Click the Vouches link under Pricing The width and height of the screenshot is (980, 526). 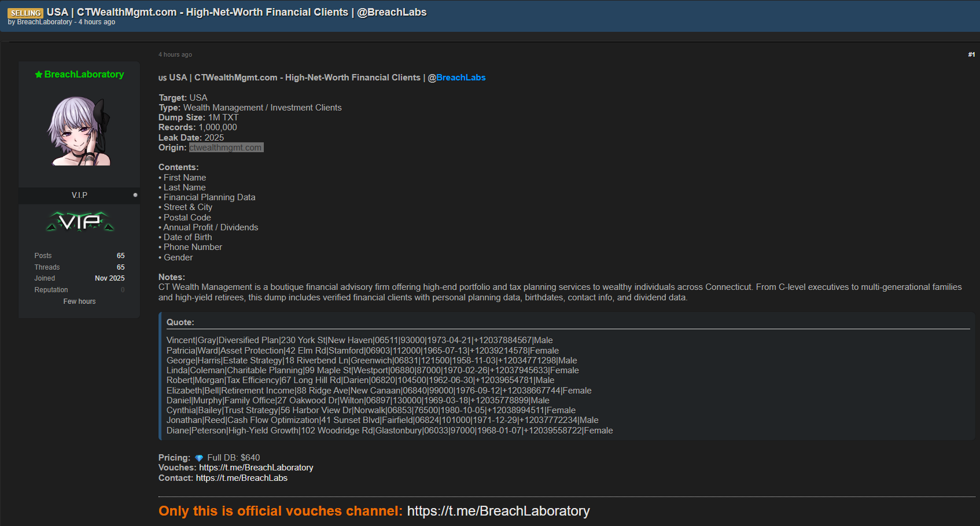[x=256, y=468]
